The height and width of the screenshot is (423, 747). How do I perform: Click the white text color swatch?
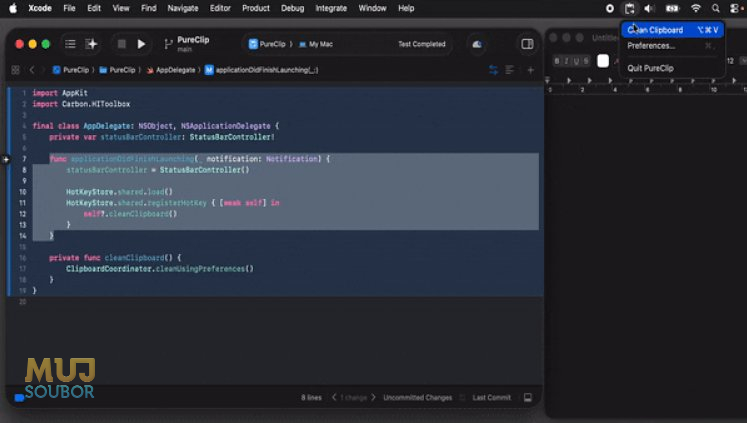click(x=603, y=61)
